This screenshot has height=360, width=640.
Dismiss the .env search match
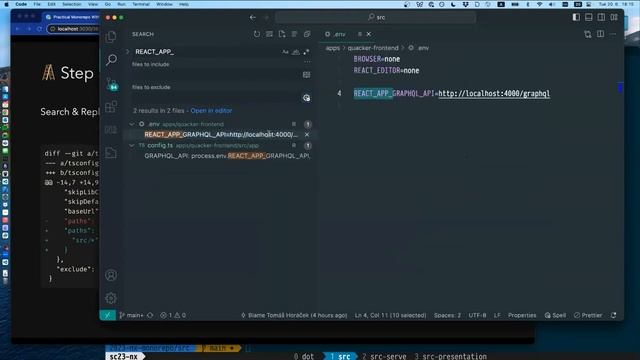point(307,135)
